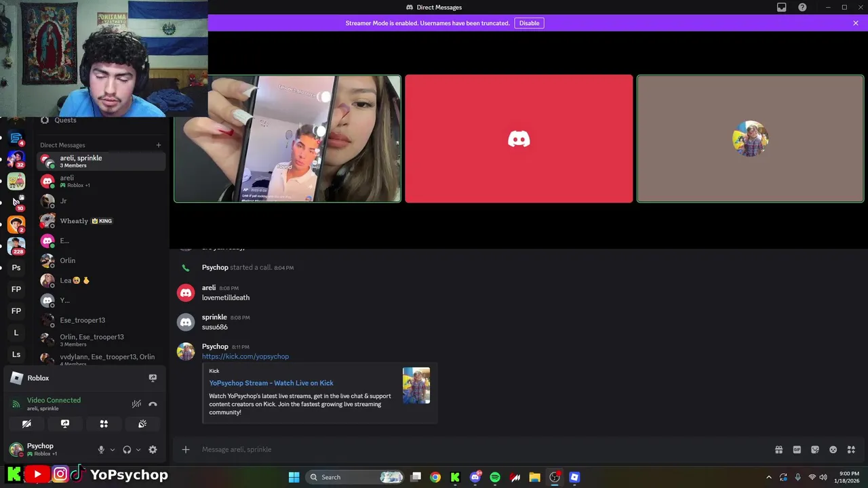Screen dimensions: 868x488
Task: Open the kick.com/yopsychop link
Action: point(245,357)
